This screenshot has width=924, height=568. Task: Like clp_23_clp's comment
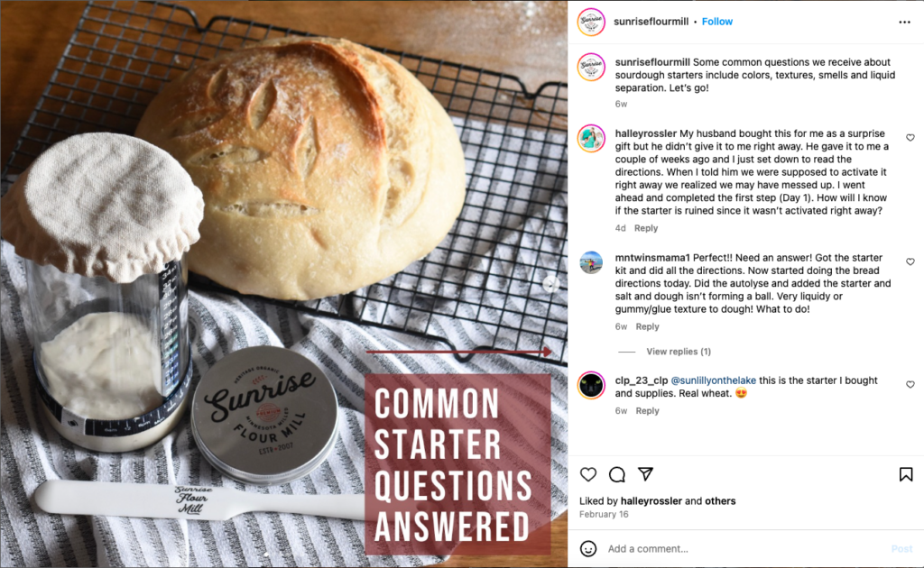910,385
